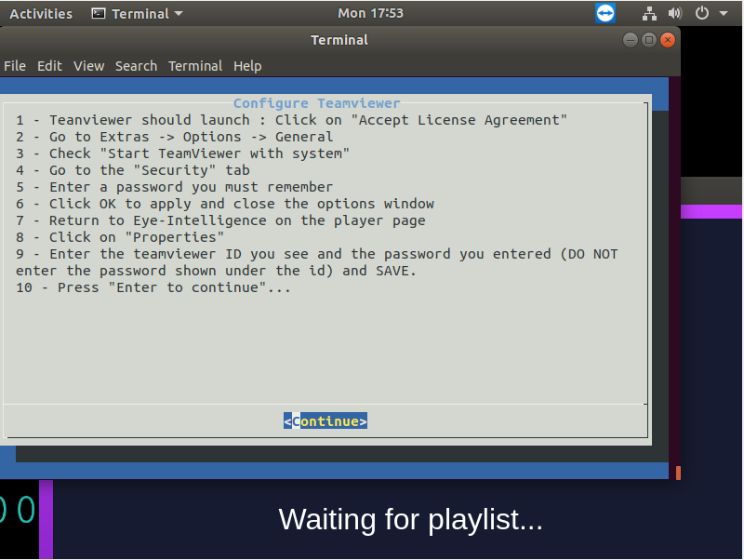Click the "Waiting for playlist..." text

pos(410,519)
